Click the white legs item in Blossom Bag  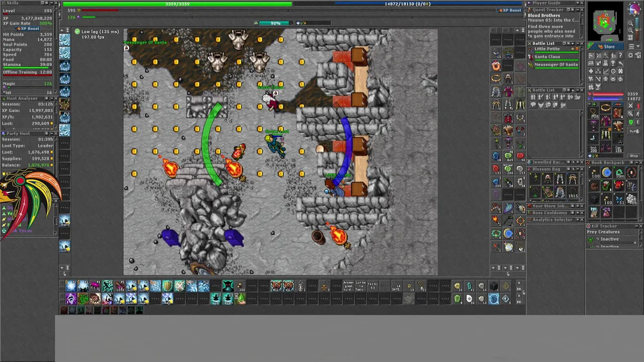560,179
